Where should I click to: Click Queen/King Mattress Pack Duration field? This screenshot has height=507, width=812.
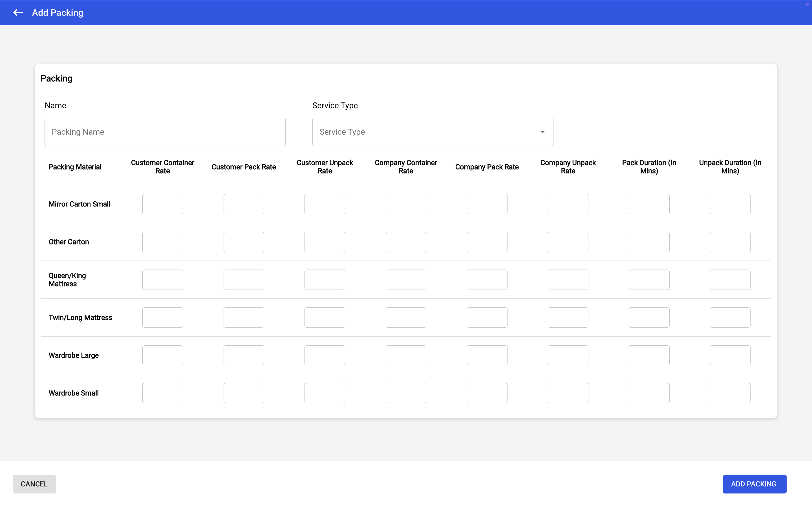(x=649, y=280)
